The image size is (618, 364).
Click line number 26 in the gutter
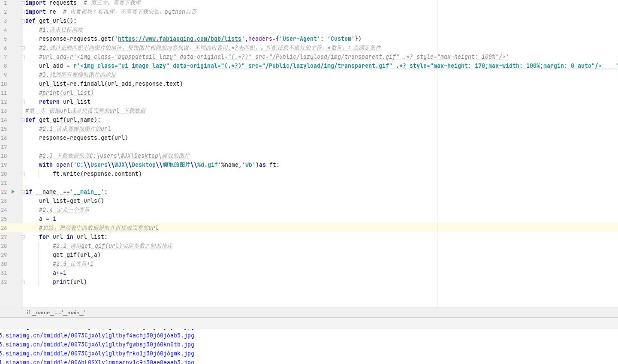[x=4, y=228]
